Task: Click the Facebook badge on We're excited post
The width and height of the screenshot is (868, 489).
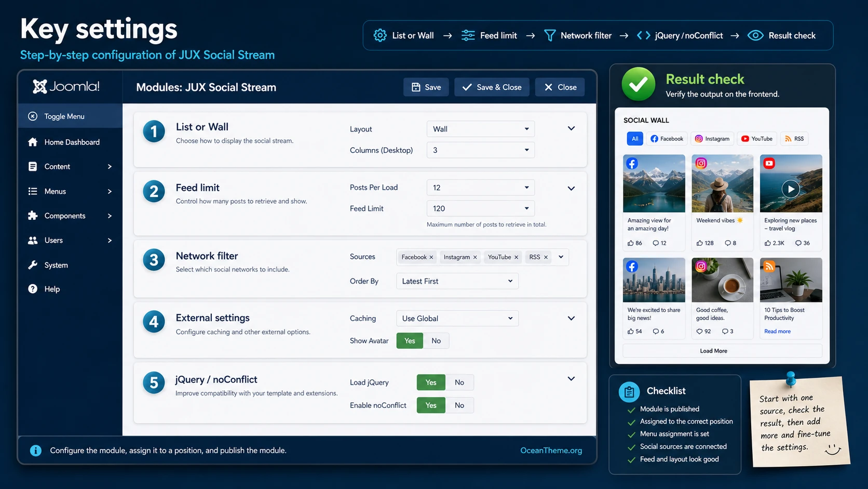Action: pyautogui.click(x=632, y=266)
